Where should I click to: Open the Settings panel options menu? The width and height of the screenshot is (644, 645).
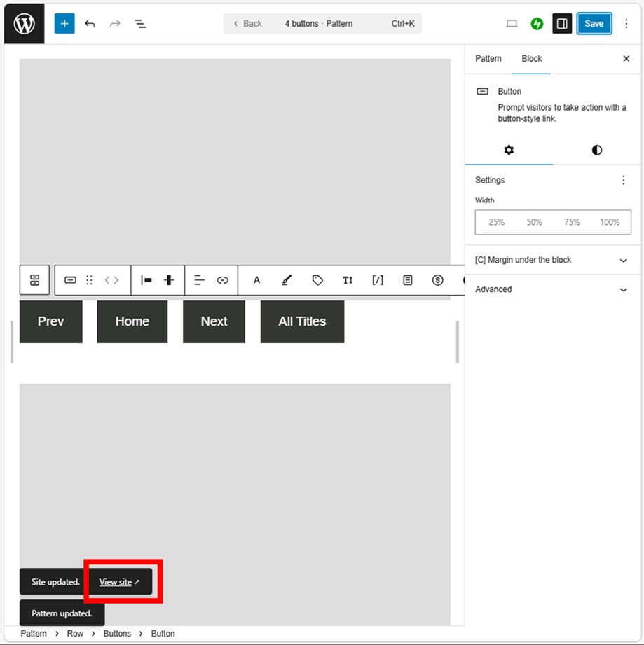[x=624, y=181]
